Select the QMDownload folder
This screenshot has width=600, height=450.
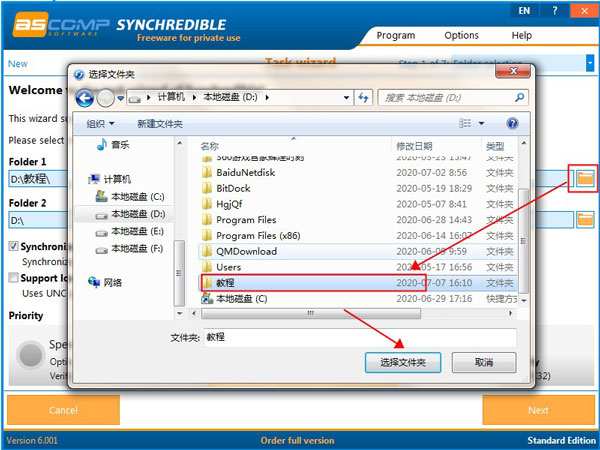coord(358,251)
